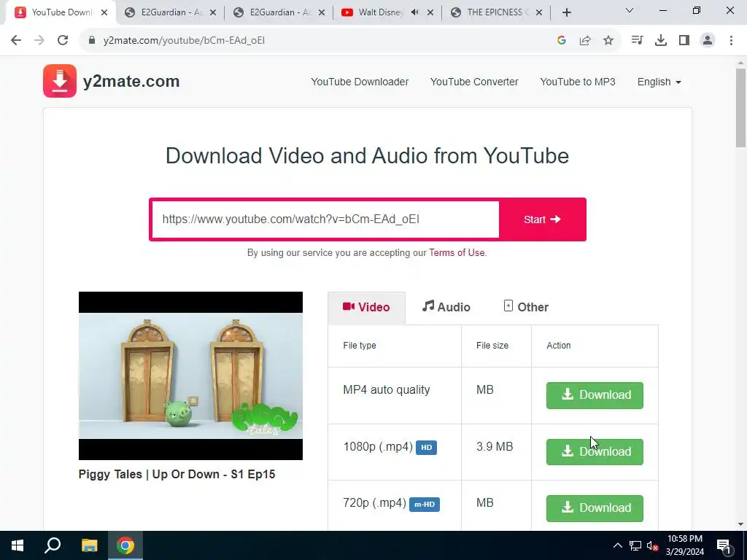Open File Explorer from the taskbar

tap(89, 545)
